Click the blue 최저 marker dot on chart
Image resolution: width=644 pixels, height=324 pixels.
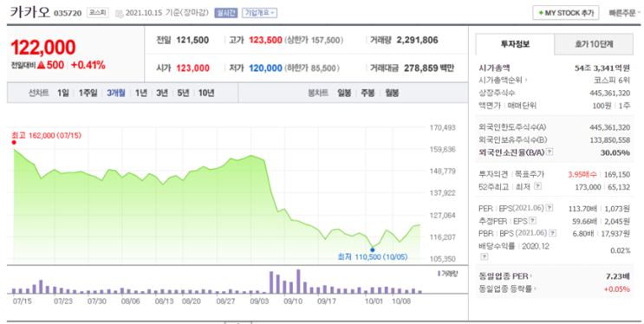coord(373,249)
